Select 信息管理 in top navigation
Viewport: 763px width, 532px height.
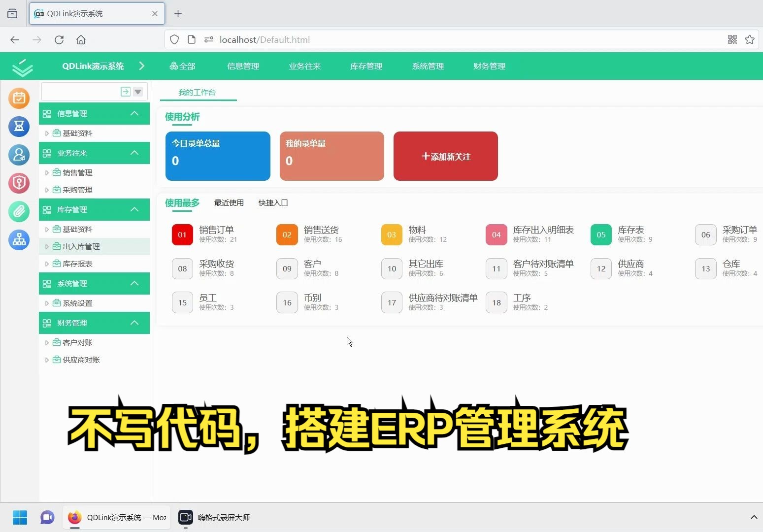(243, 66)
